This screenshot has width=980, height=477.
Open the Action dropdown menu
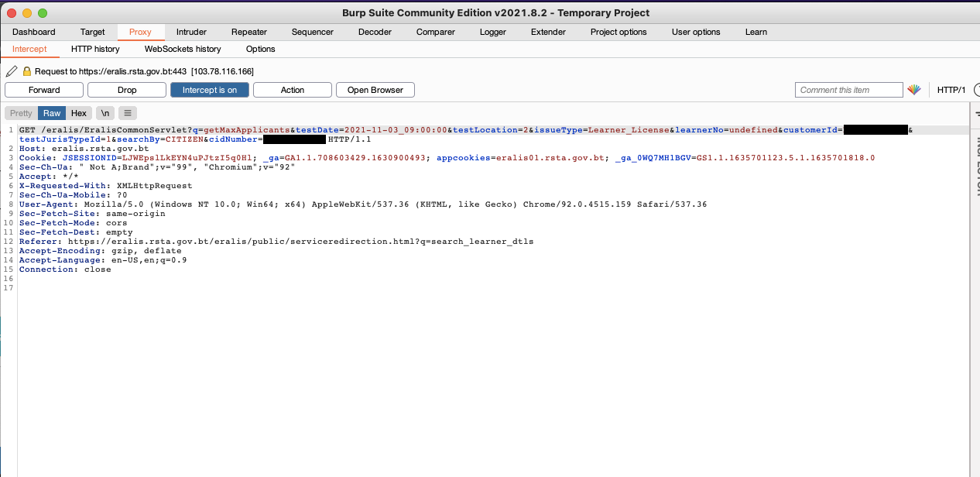(x=293, y=90)
